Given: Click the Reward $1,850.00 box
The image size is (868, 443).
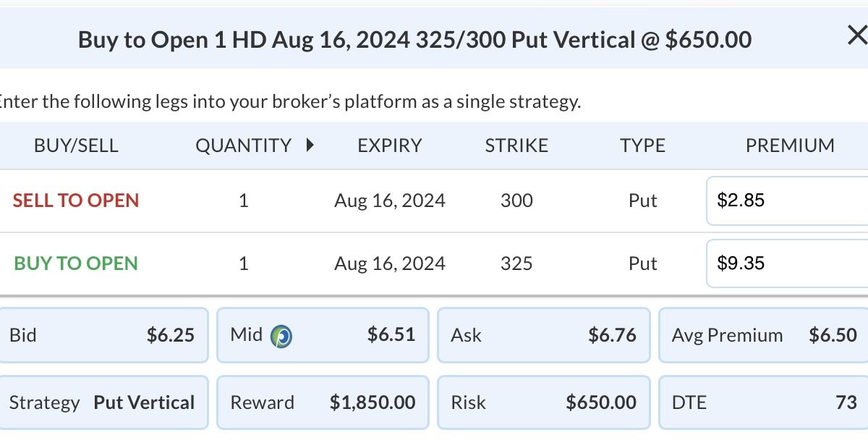Looking at the screenshot, I should point(323,402).
